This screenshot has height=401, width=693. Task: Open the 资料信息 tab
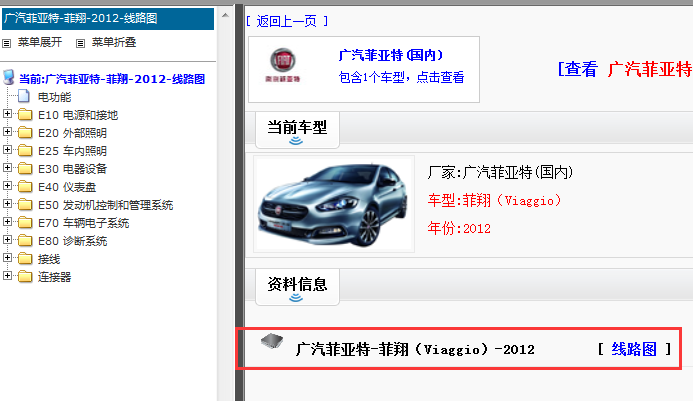point(297,287)
